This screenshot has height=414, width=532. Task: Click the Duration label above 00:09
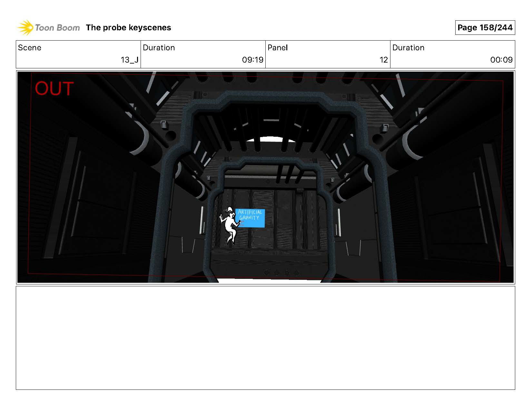[408, 48]
